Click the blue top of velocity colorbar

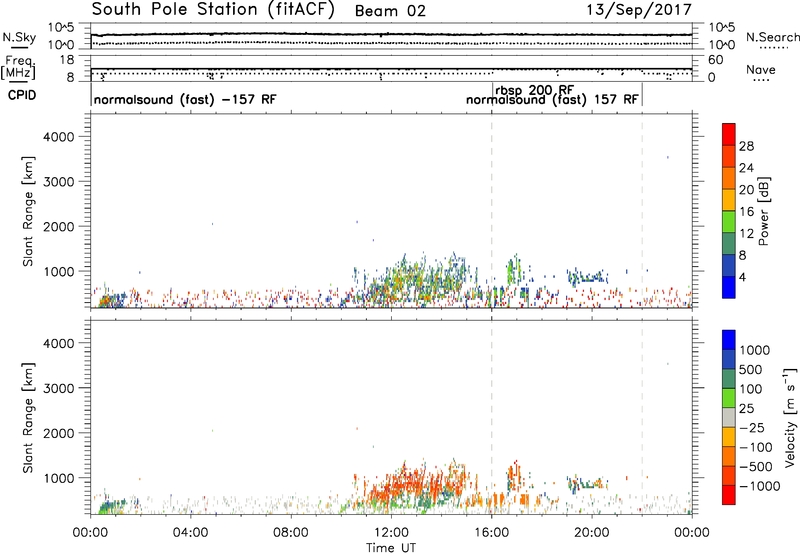[x=729, y=340]
